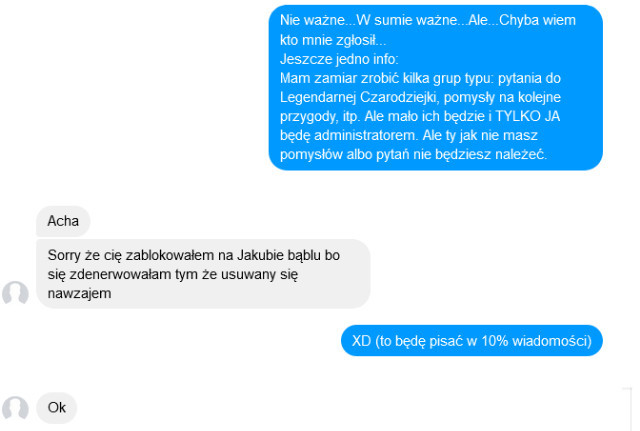The image size is (640, 431).
Task: Click the line starting 'Mam zamiar zrobić'
Action: tap(420, 78)
